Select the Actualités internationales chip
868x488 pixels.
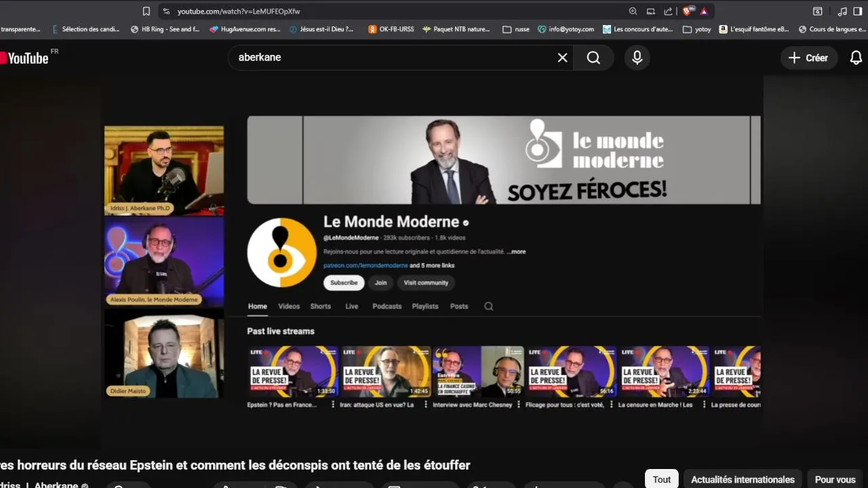coord(743,479)
